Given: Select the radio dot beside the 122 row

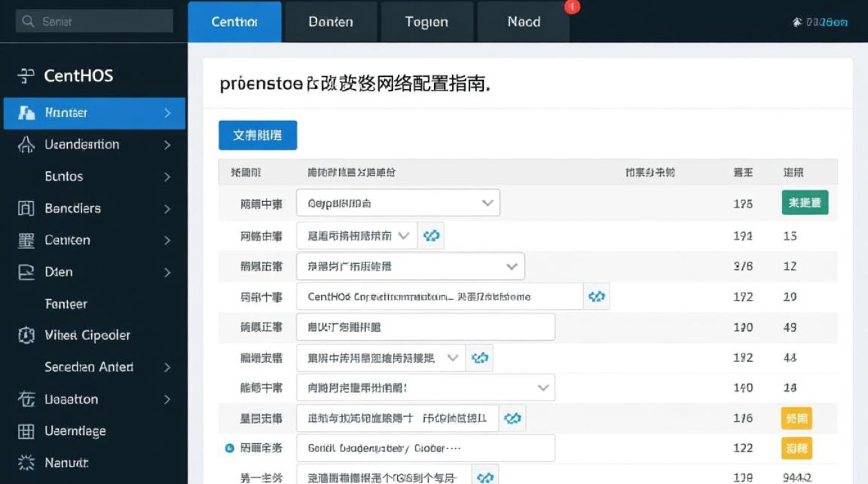Looking at the screenshot, I should 229,448.
